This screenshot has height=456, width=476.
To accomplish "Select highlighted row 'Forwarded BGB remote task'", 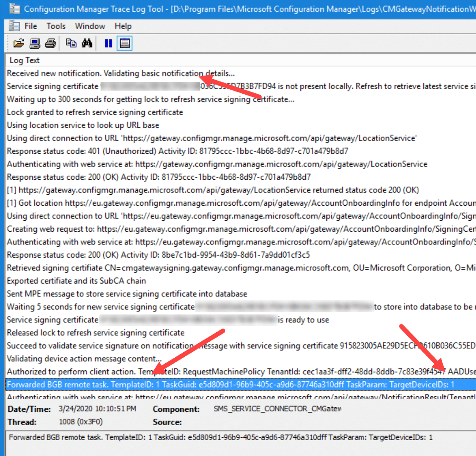I will pyautogui.click(x=241, y=385).
